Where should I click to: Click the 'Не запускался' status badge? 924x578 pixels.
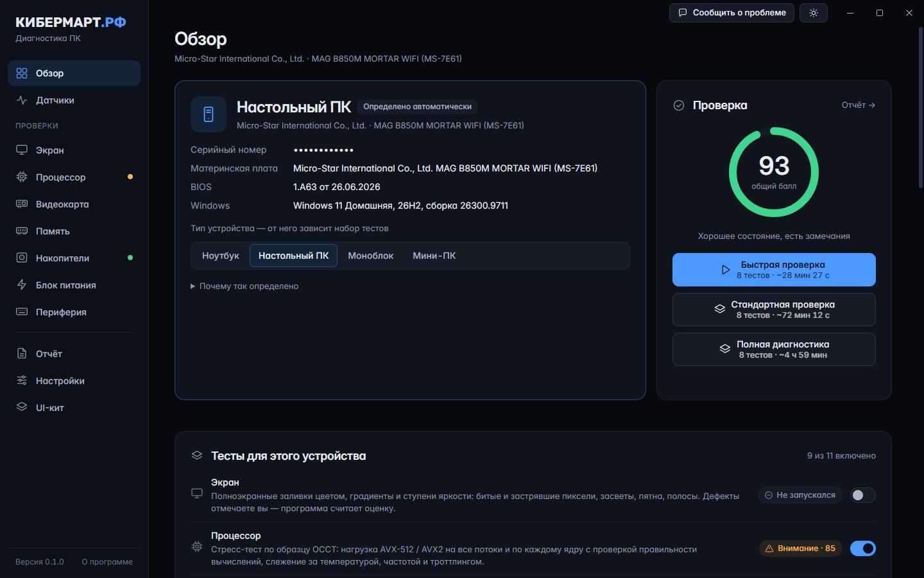pyautogui.click(x=800, y=495)
